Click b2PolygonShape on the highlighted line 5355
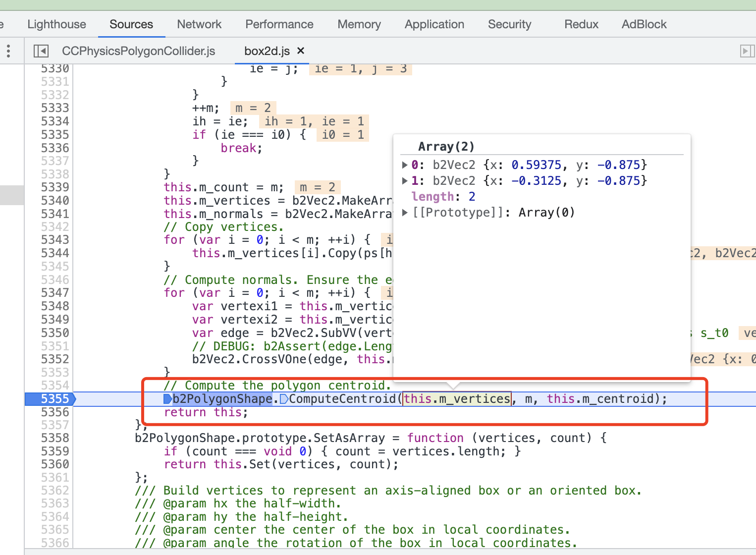This screenshot has width=756, height=555. [222, 399]
